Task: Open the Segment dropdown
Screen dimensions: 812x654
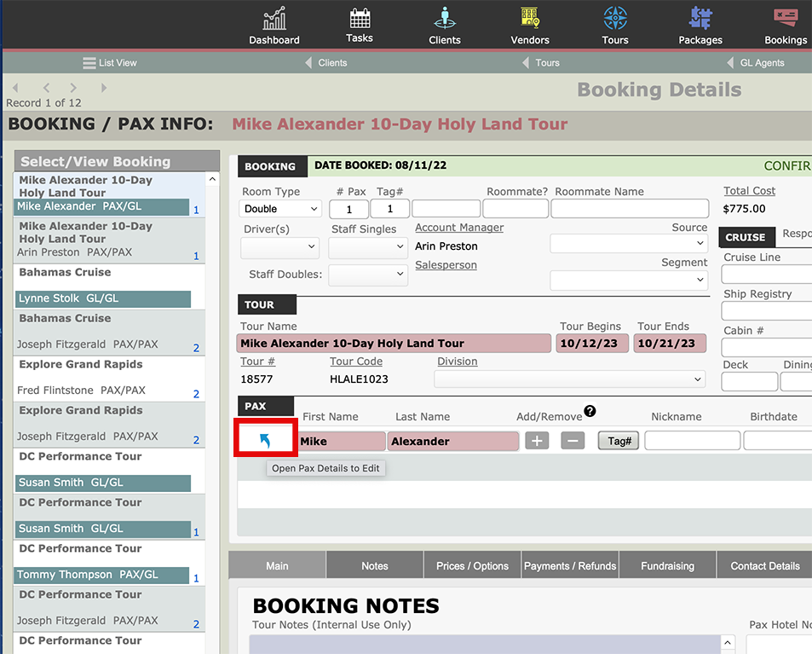Action: pyautogui.click(x=629, y=280)
